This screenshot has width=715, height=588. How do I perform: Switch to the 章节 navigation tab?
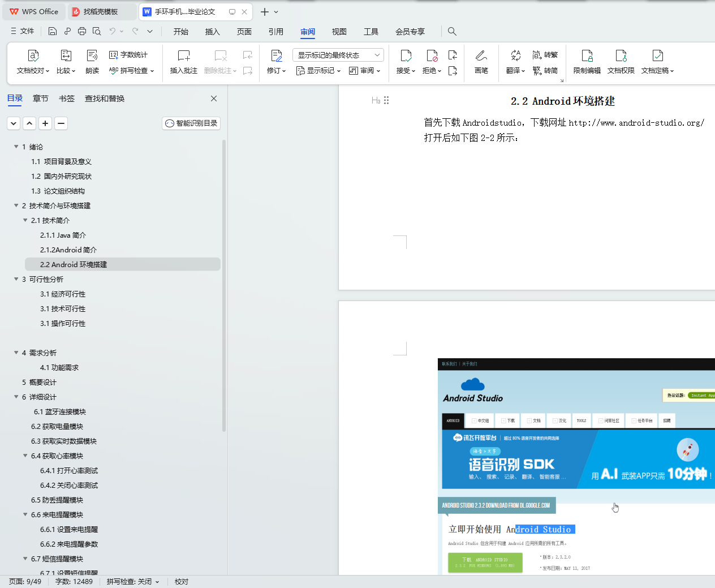click(x=41, y=98)
